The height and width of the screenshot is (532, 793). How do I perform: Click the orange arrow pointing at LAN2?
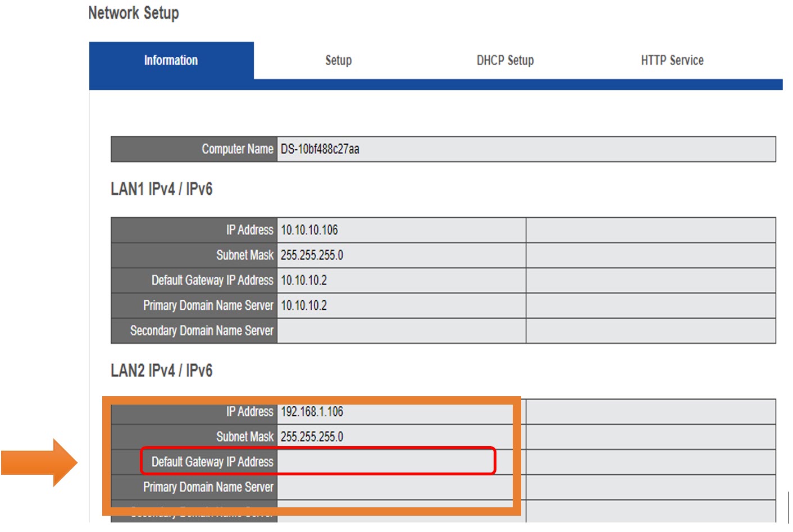point(39,462)
